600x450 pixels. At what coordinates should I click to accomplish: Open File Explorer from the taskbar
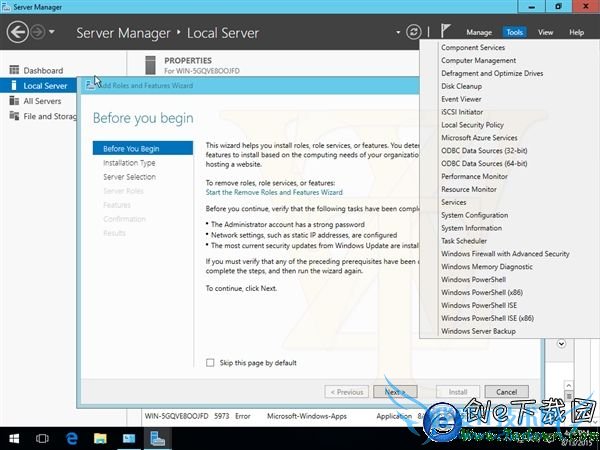[100, 439]
